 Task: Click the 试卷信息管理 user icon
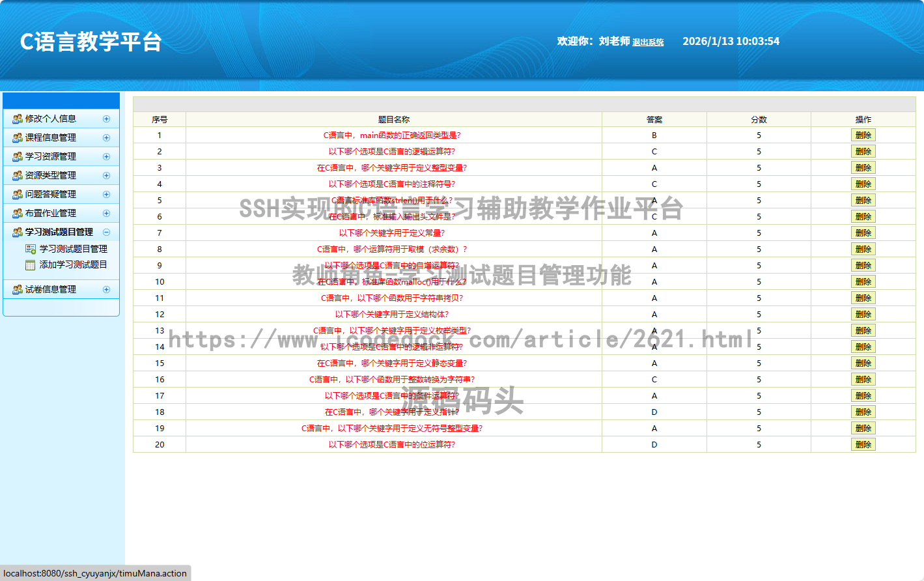17,289
